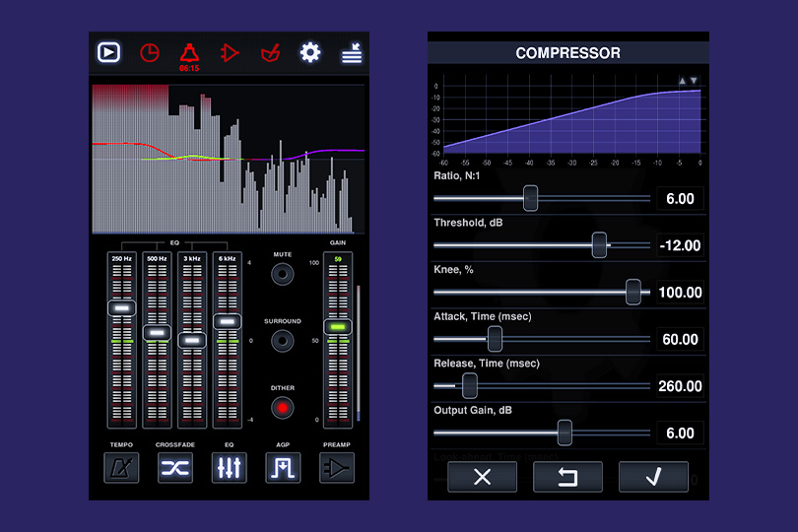
Task: Turn off the Dither toggle
Action: (283, 407)
